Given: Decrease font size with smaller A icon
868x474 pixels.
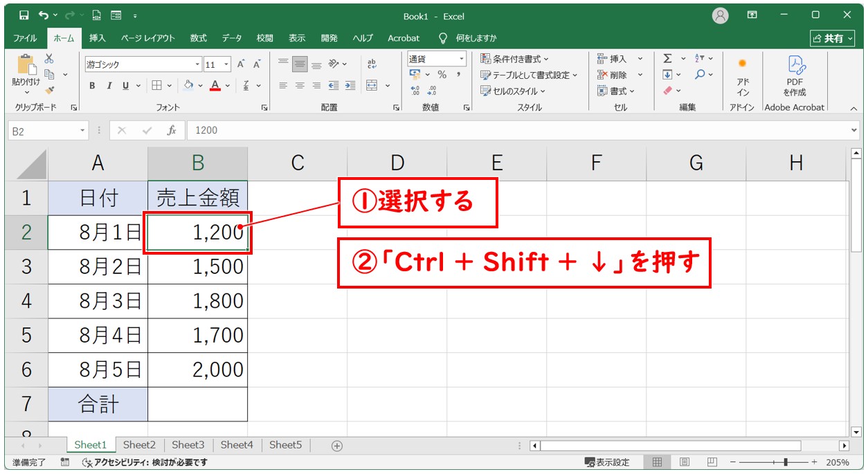Looking at the screenshot, I should tap(257, 64).
